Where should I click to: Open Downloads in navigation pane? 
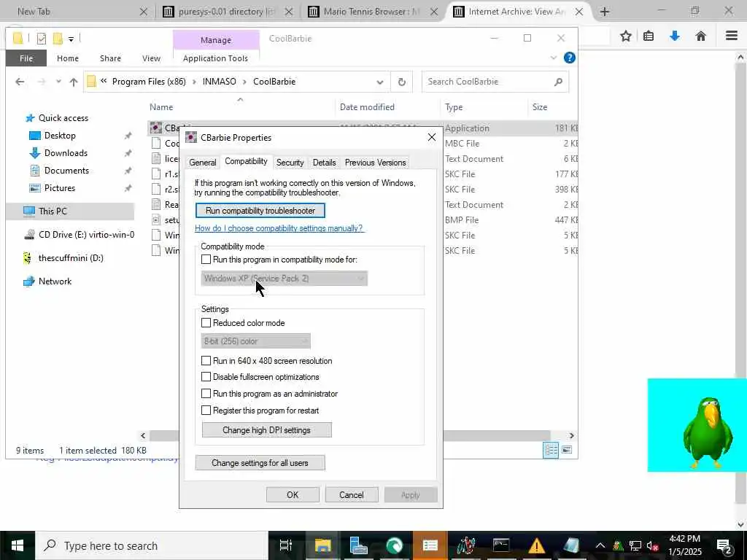(x=66, y=153)
